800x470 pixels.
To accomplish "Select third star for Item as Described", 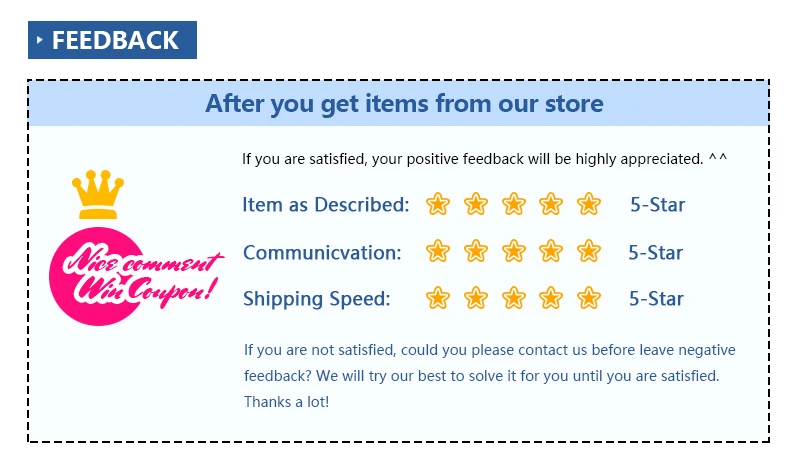I will 513,204.
